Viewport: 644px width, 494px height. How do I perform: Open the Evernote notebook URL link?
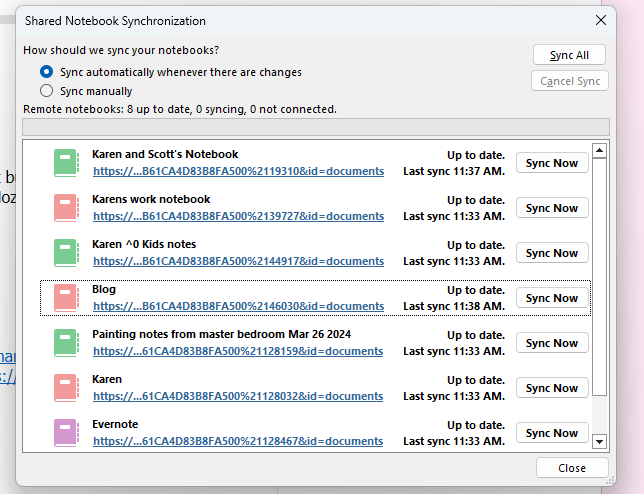click(238, 441)
